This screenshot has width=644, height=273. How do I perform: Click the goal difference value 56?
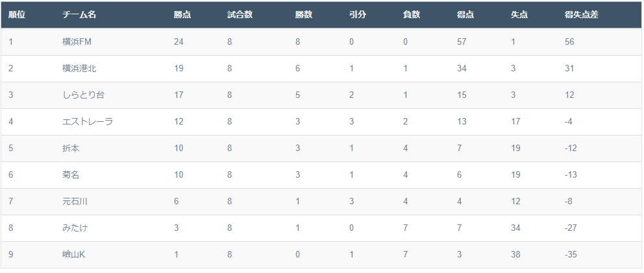[x=570, y=42]
